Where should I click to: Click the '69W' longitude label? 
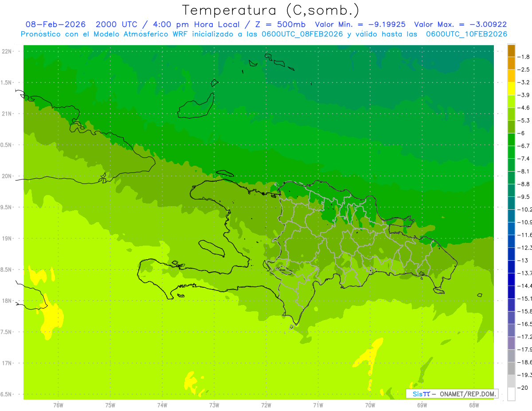tap(422, 405)
